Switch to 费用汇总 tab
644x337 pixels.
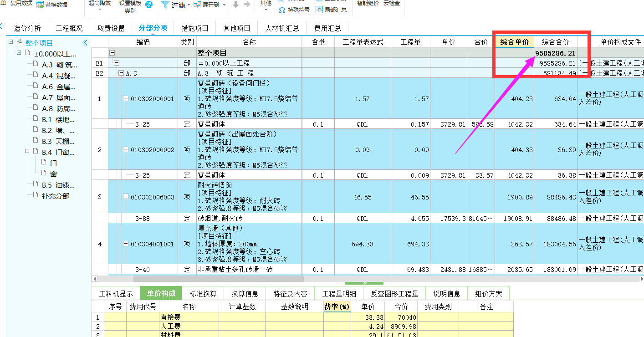click(x=327, y=28)
